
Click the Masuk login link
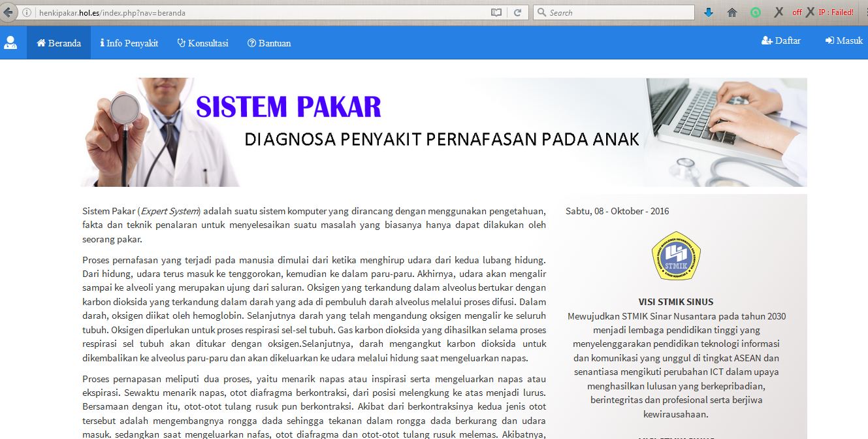click(843, 40)
